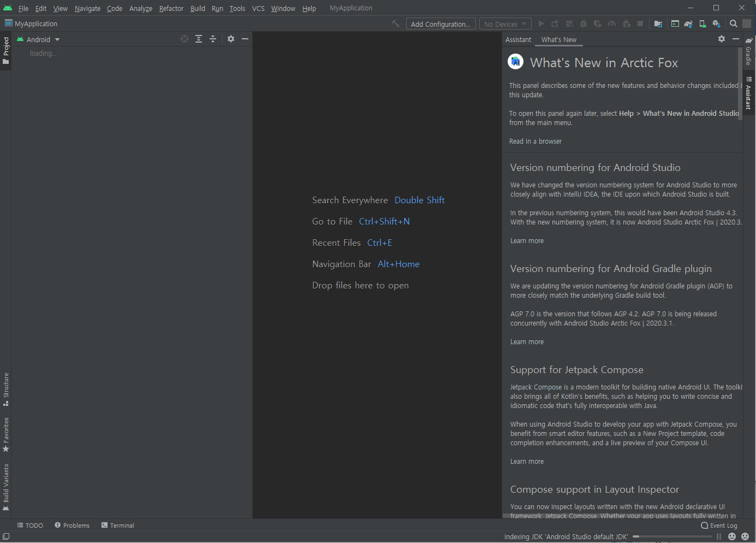Open Run Anything icon in toolbar
The width and height of the screenshot is (756, 543).
tap(675, 23)
